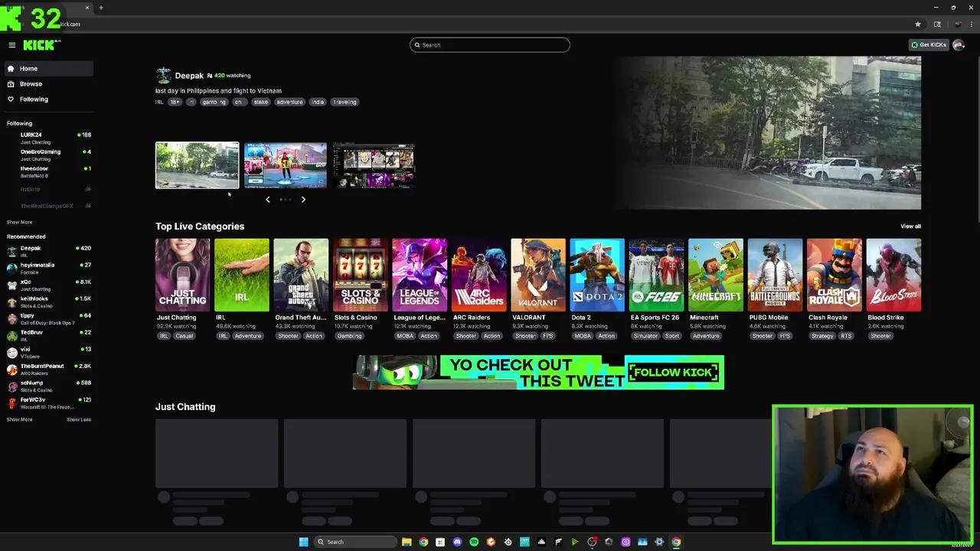This screenshot has width=980, height=551.
Task: Select the VALORANT category tile
Action: pos(537,274)
